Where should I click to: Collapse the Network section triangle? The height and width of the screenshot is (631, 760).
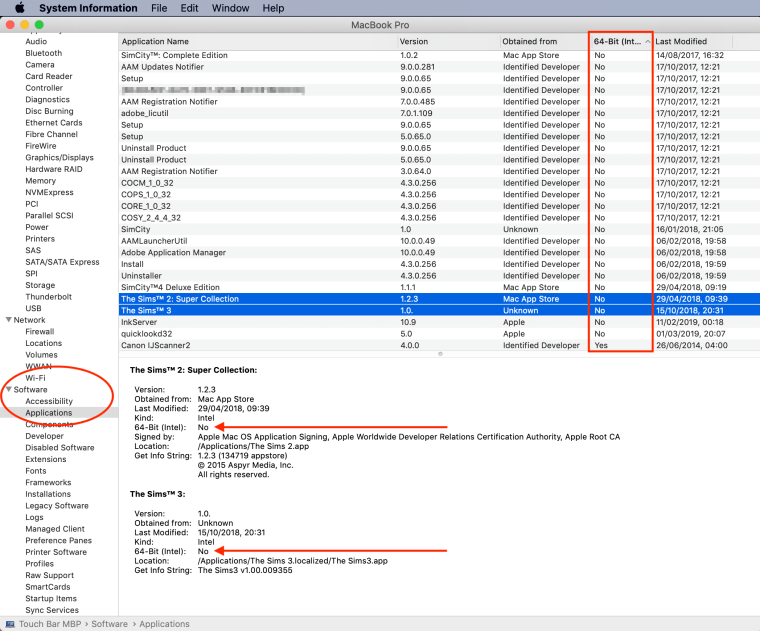click(x=10, y=320)
